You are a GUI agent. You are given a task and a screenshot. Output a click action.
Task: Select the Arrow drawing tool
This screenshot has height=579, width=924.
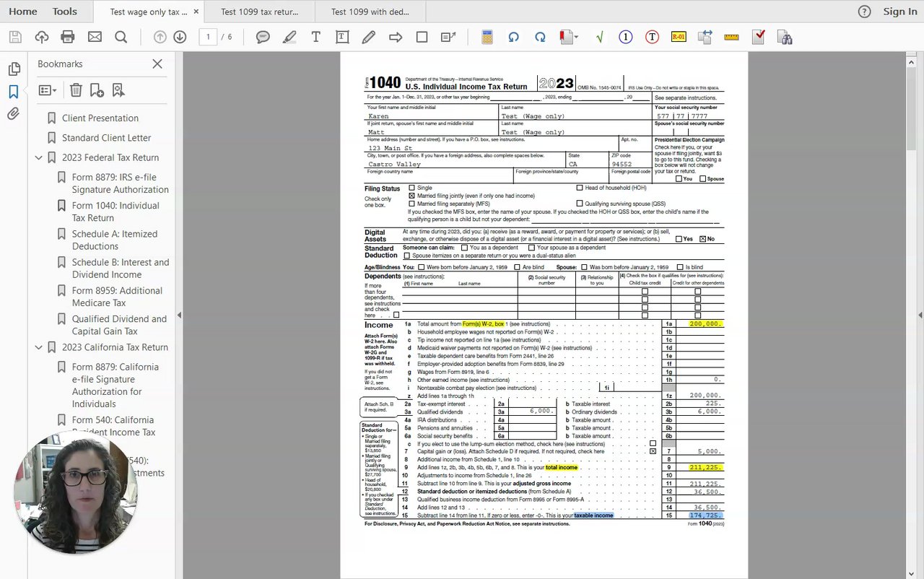pos(396,37)
